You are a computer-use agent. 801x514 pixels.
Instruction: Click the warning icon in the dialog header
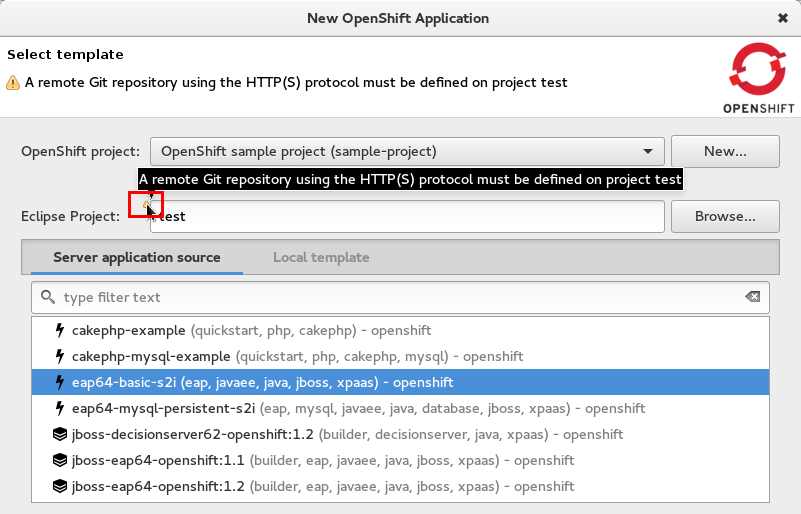tap(12, 83)
